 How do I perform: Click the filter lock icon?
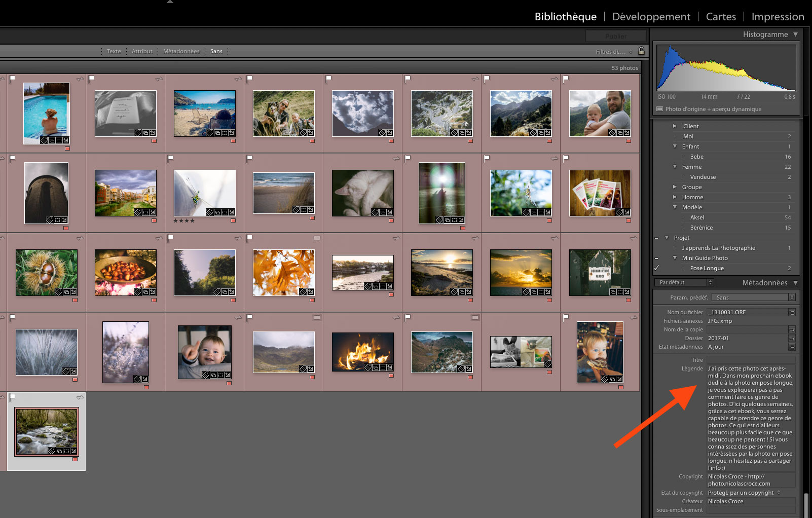641,51
